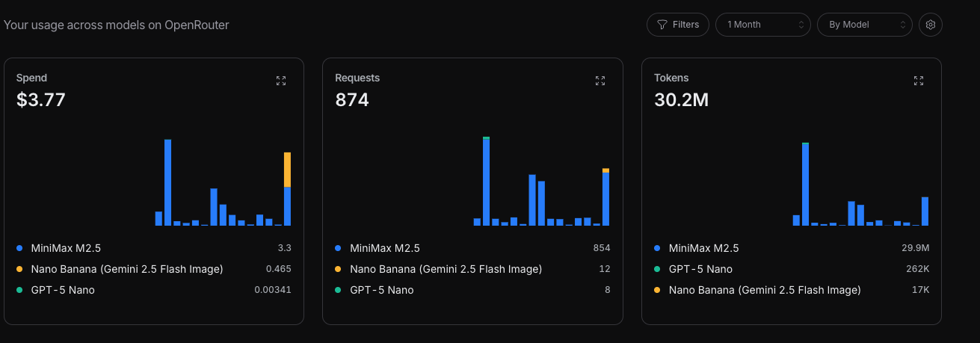
Task: Click the 262K tokens value
Action: click(919, 269)
